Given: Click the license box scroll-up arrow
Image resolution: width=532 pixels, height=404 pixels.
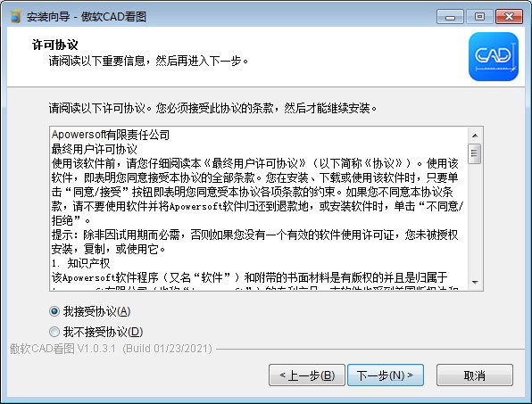Looking at the screenshot, I should point(475,136).
